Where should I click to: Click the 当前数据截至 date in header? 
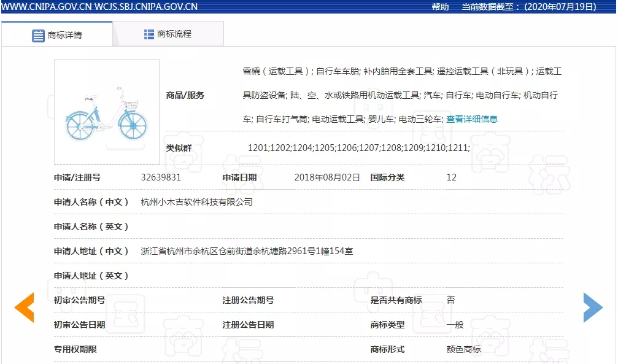tap(529, 7)
